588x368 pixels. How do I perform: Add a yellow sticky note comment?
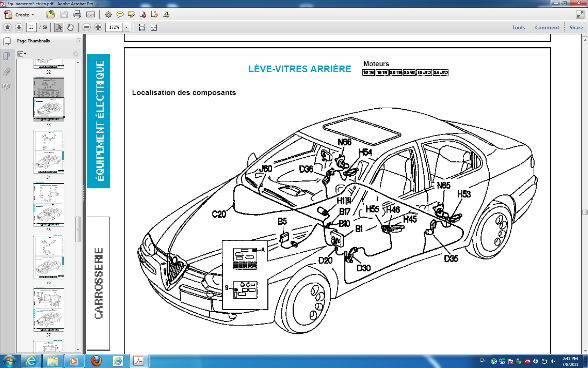pos(120,14)
